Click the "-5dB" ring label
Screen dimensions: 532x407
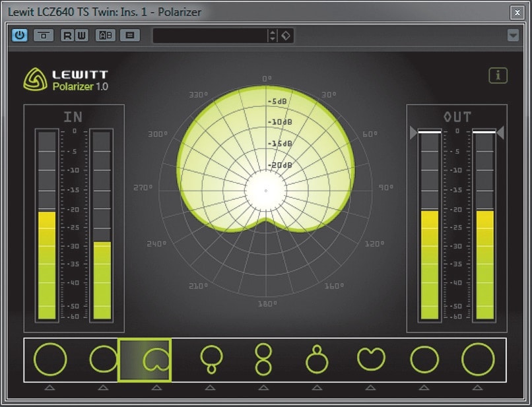[x=277, y=101]
